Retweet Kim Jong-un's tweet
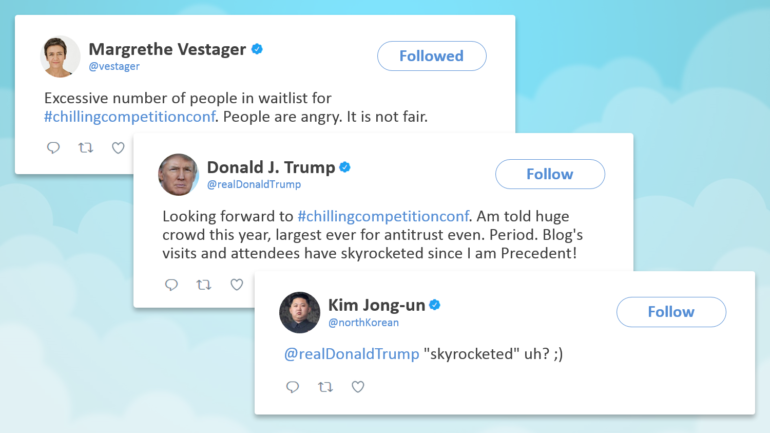Viewport: 770px width, 433px height. (325, 387)
